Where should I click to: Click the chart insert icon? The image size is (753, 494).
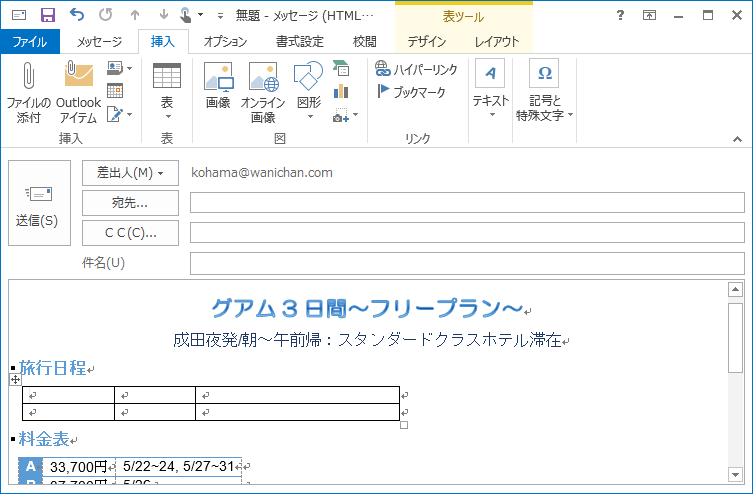pos(341,91)
